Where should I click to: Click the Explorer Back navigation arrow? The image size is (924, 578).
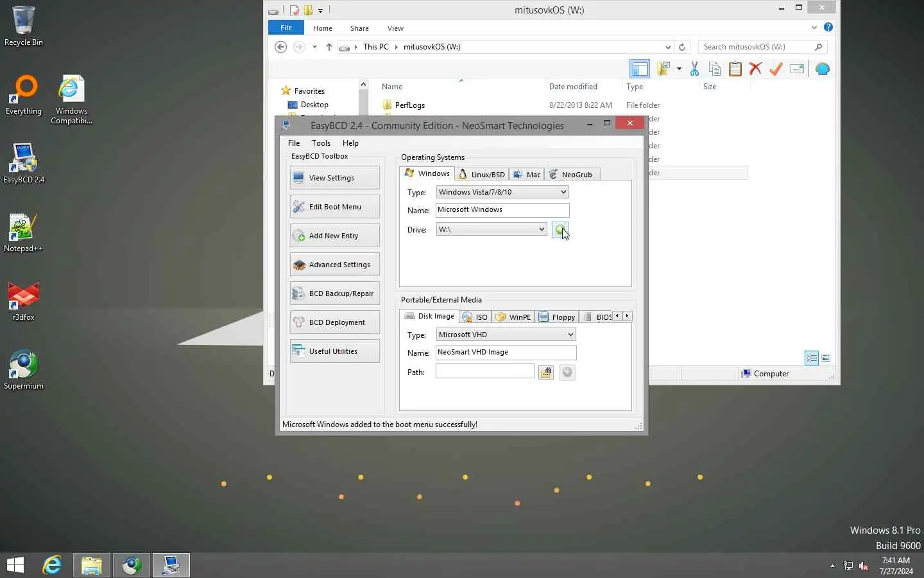click(x=280, y=47)
